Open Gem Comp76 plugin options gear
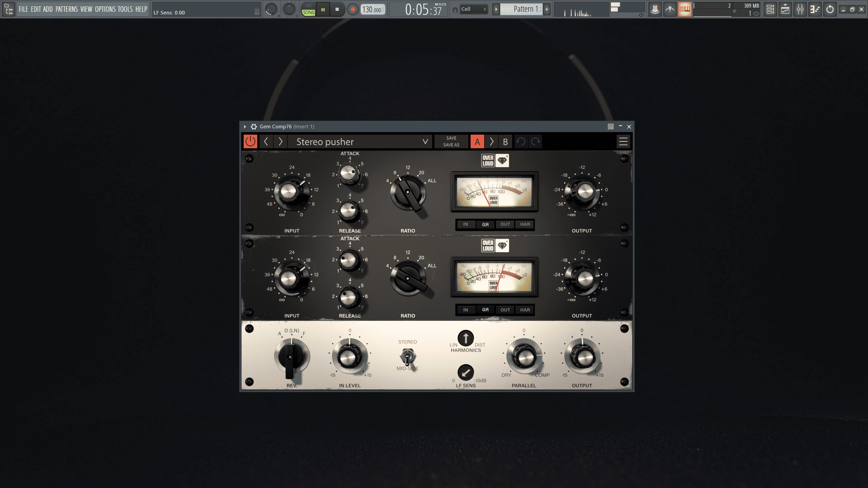Image resolution: width=868 pixels, height=488 pixels. (x=254, y=127)
